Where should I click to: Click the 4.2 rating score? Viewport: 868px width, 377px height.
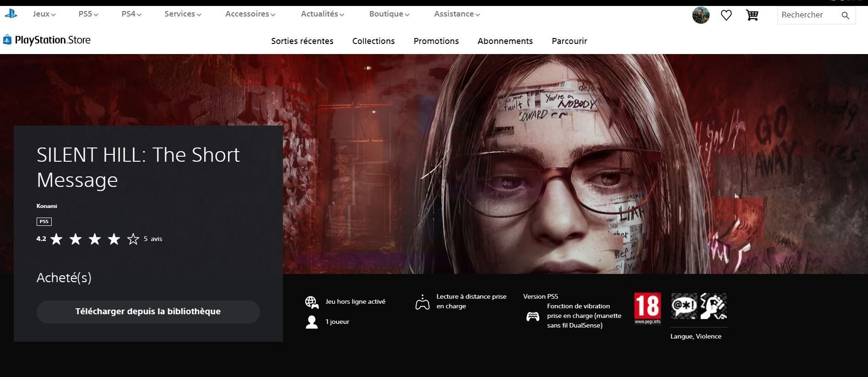(41, 239)
